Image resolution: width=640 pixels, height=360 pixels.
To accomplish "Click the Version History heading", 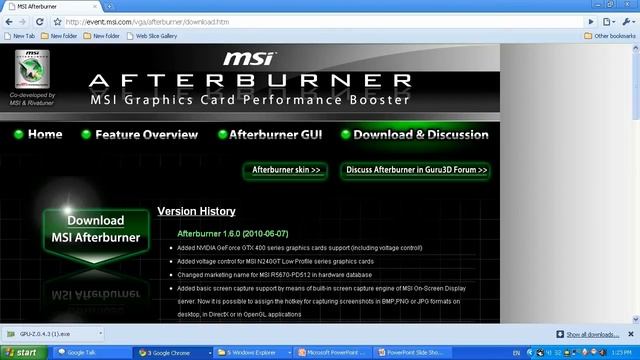I will [x=196, y=211].
